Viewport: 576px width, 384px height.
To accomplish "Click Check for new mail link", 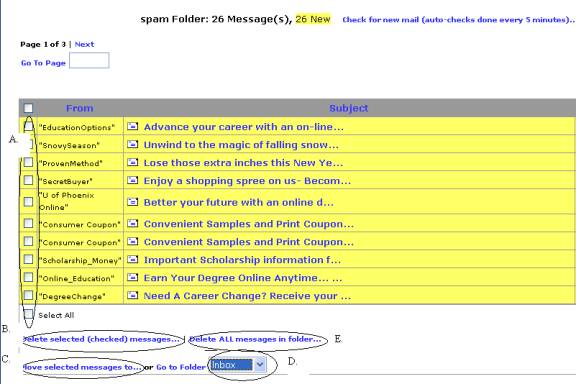I will point(458,20).
